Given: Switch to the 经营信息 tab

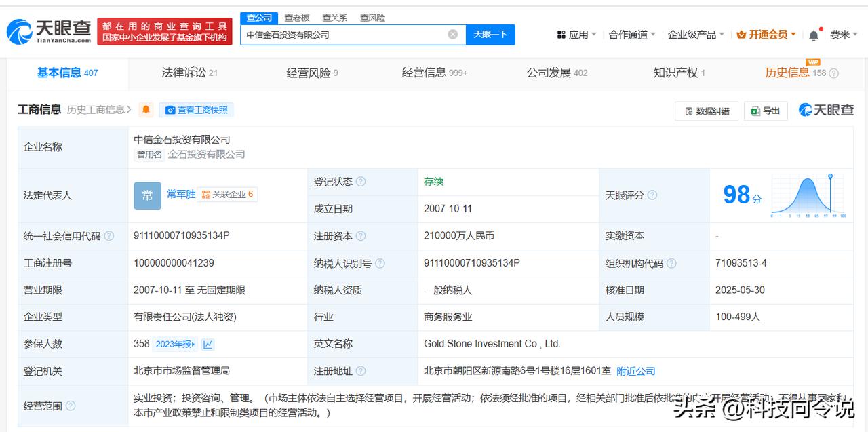Looking at the screenshot, I should 435,73.
